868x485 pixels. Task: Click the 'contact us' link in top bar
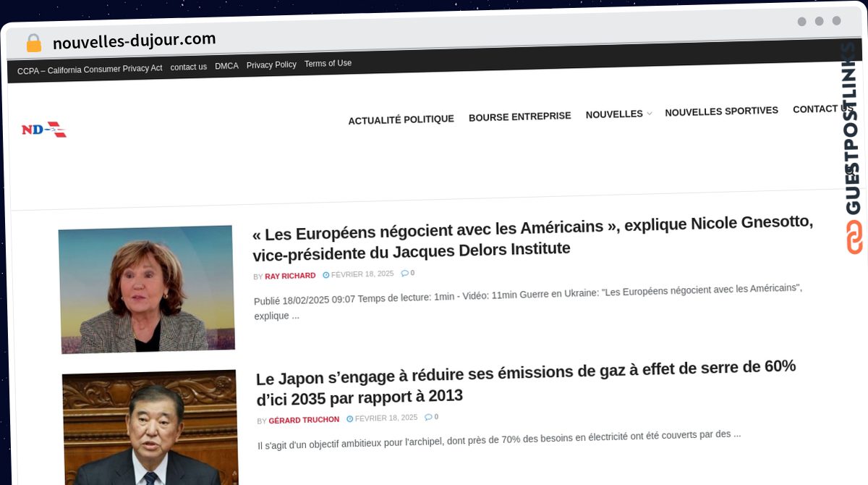(x=189, y=67)
